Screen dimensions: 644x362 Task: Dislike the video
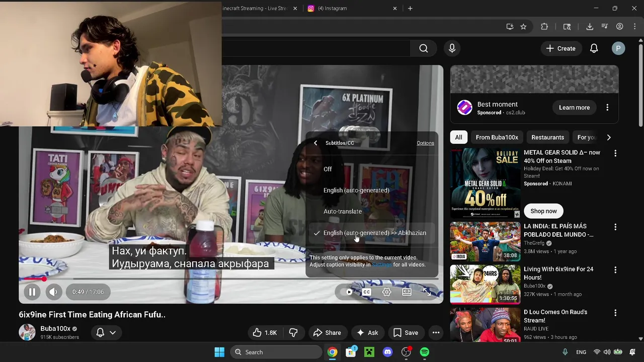point(293,332)
